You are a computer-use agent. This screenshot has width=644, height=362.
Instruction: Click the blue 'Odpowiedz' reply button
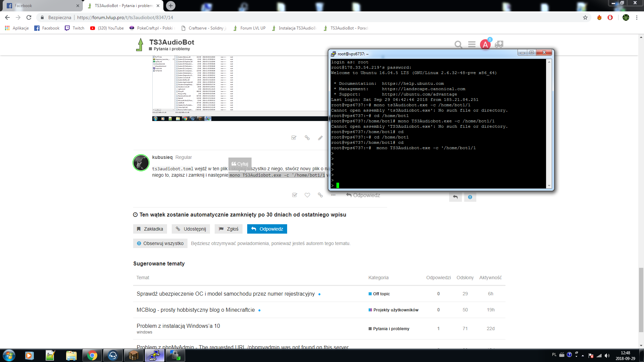pos(267,229)
